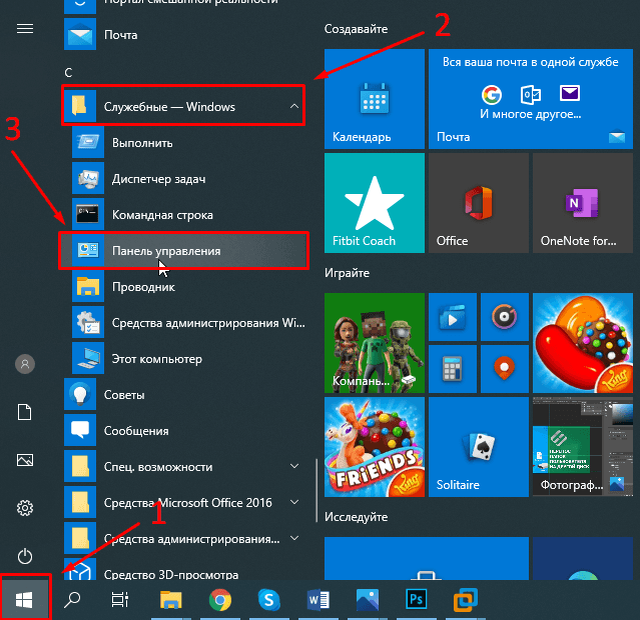Click the app list scrollbar thumb
Image resolution: width=640 pixels, height=620 pixels.
coord(316,491)
